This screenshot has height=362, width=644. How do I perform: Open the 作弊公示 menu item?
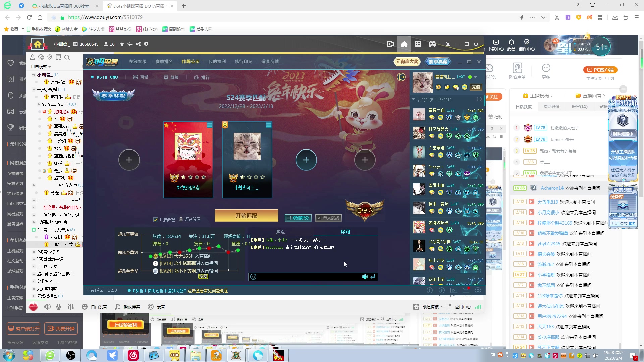pyautogui.click(x=191, y=61)
